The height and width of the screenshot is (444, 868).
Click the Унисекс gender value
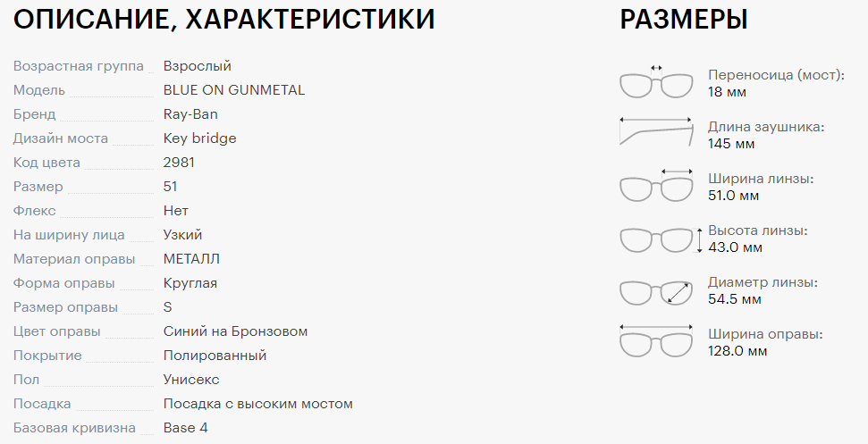pos(191,380)
